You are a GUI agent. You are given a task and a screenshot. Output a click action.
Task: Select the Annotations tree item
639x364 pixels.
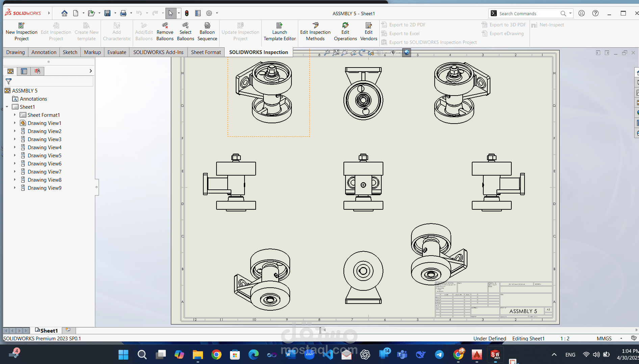(x=33, y=99)
